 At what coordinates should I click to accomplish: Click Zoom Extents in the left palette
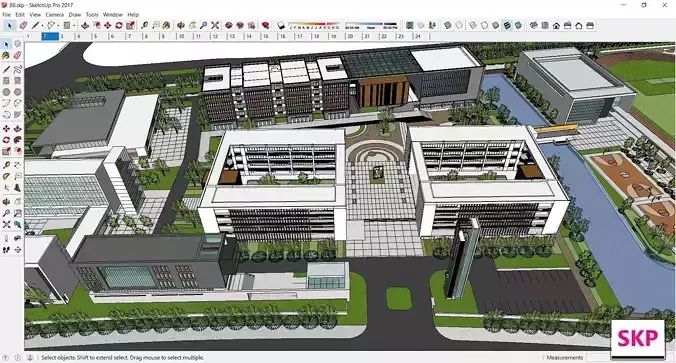point(6,225)
